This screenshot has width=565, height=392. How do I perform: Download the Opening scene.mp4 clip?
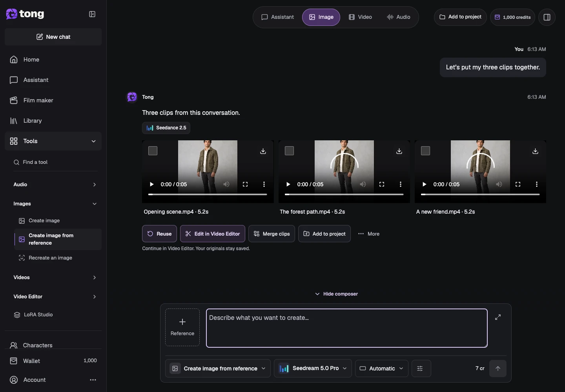click(x=263, y=151)
